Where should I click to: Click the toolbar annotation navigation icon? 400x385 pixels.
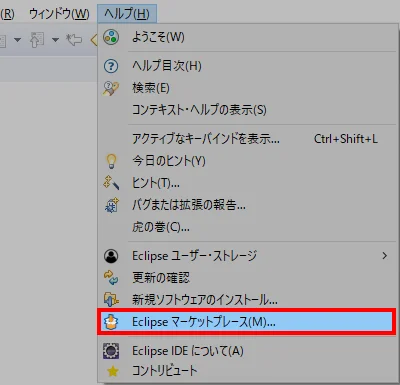pos(37,40)
